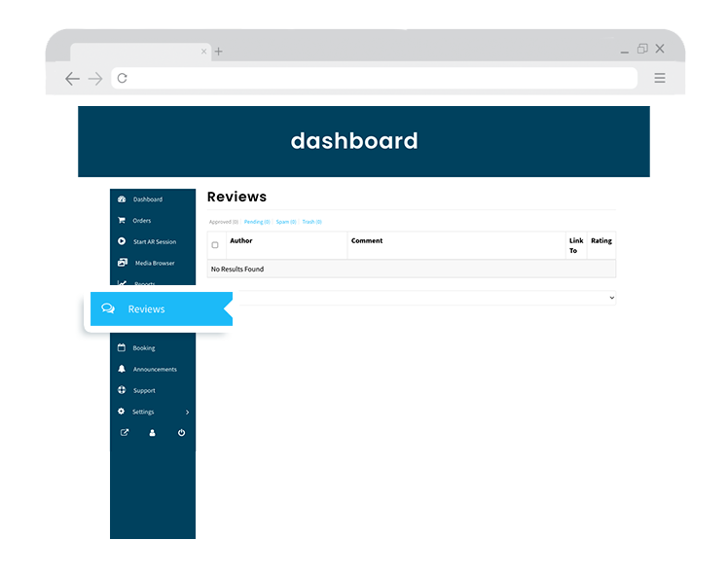Click the dashboard banner title
The image size is (728, 576).
[x=354, y=141]
